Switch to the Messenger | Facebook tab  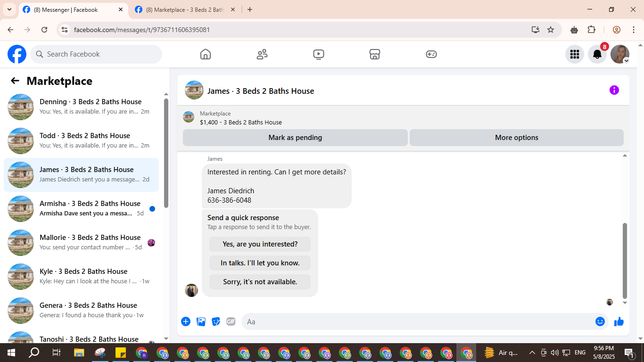[73, 9]
